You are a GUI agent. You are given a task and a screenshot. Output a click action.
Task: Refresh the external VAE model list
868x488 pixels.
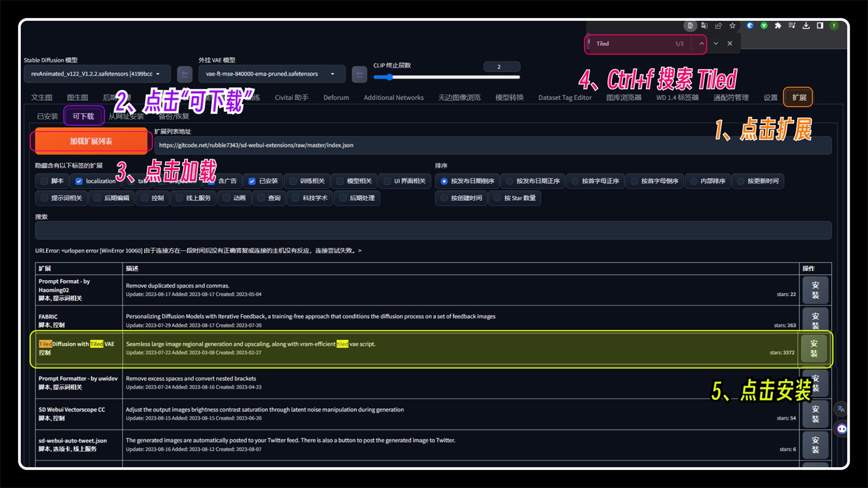point(359,74)
